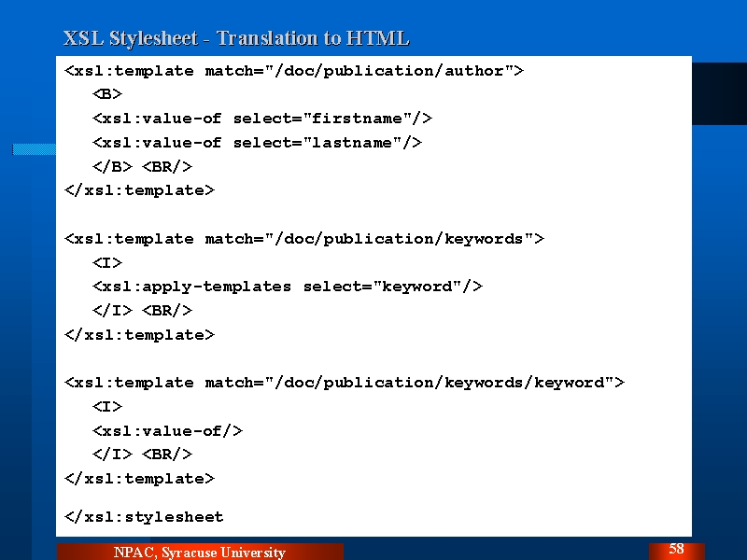
Task: Select the author template match line
Action: pos(294,71)
